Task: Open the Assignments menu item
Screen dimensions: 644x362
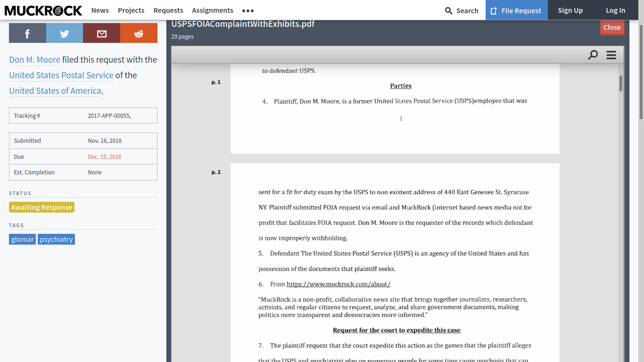Action: [x=213, y=10]
